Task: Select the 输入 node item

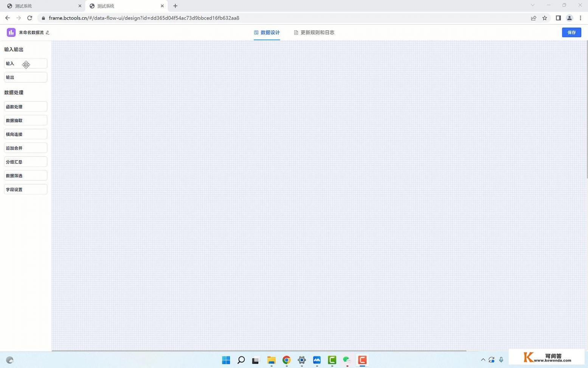Action: (x=26, y=64)
